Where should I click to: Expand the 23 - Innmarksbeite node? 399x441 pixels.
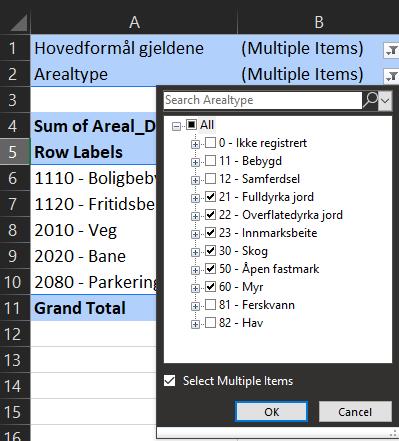click(195, 234)
